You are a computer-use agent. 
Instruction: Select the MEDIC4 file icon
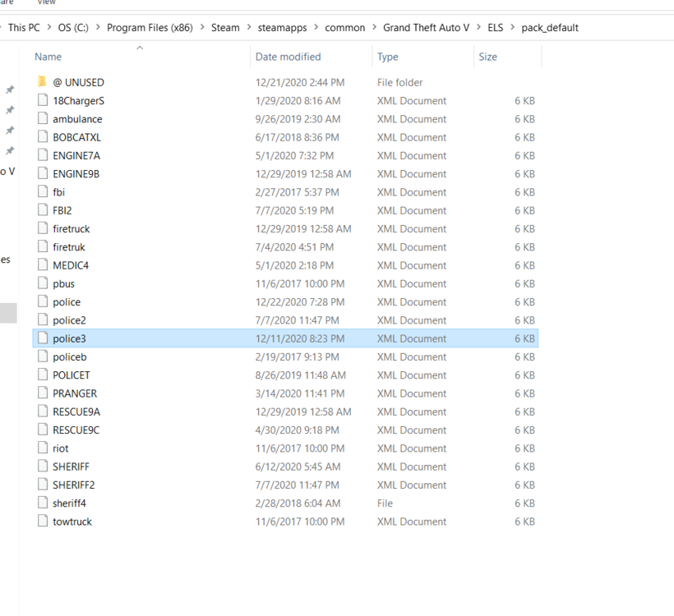tap(42, 264)
